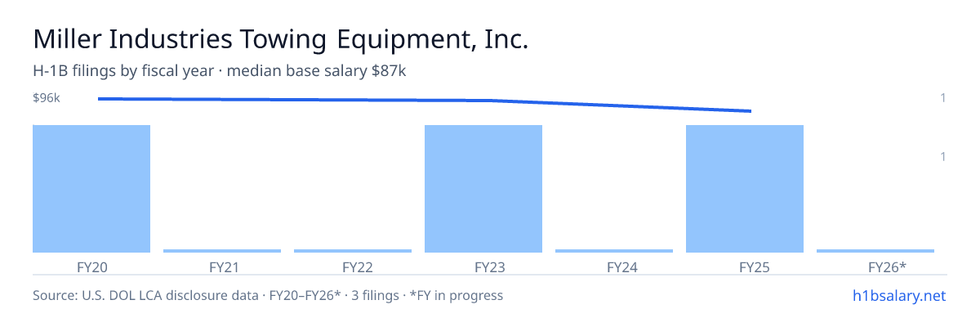This screenshot has width=980, height=327.
Task: Click the FY25 axis label
Action: 745,267
